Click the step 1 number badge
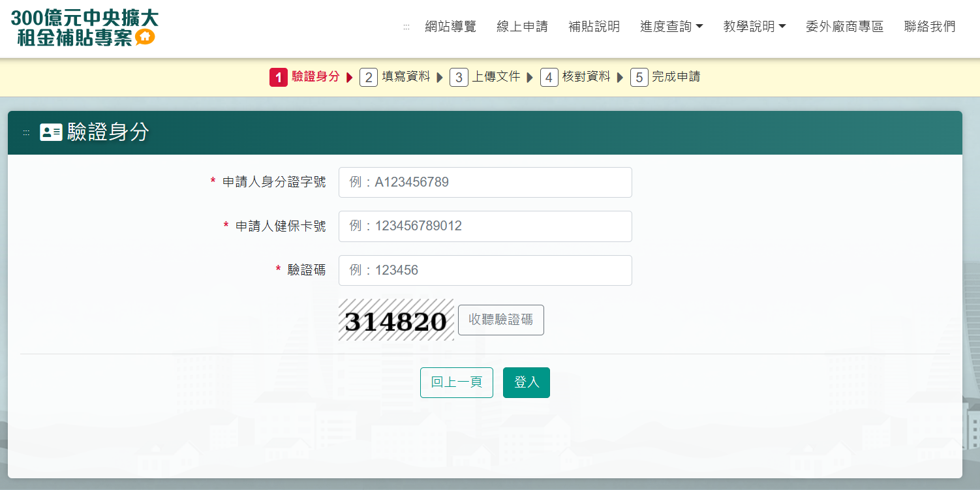980x490 pixels. [279, 78]
